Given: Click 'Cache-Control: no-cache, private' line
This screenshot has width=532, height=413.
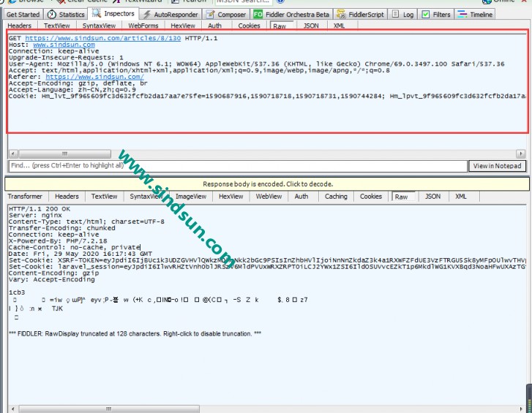Looking at the screenshot, I should [75, 248].
